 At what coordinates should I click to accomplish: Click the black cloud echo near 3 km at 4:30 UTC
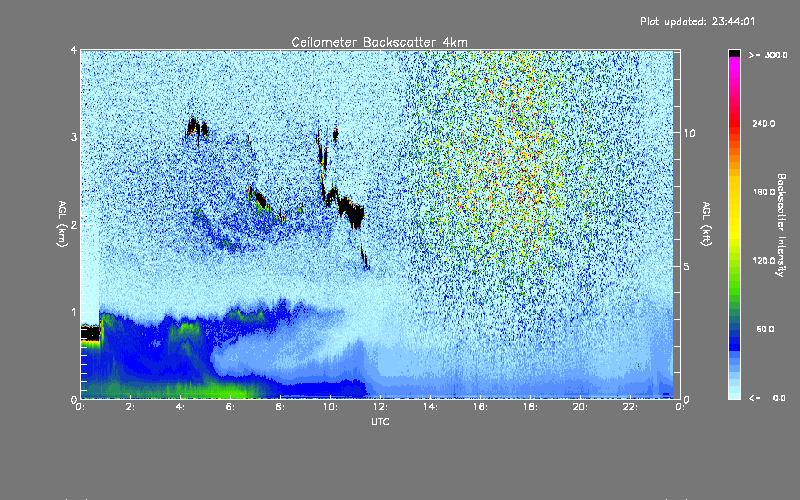click(x=193, y=128)
